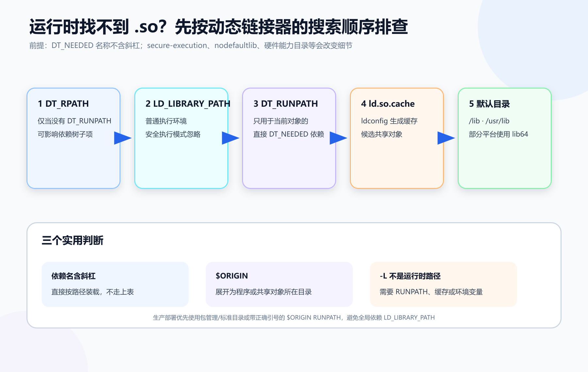Click the '3 DT_RUNPATH' card heading
This screenshot has height=372, width=588.
coord(286,104)
